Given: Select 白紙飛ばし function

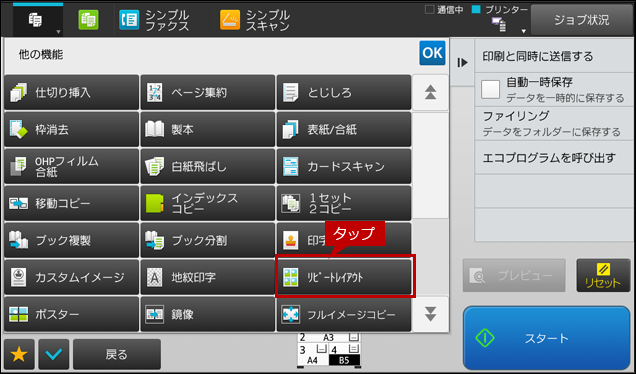Looking at the screenshot, I should point(208,166).
